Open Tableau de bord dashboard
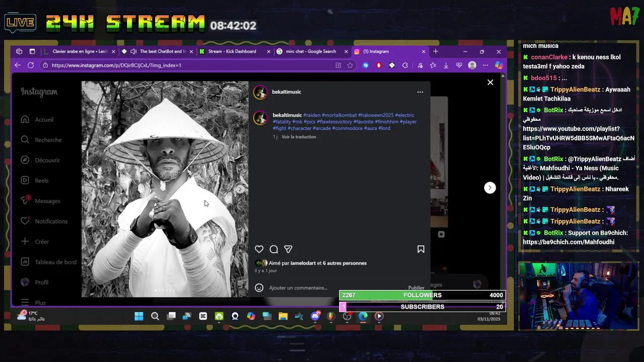The height and width of the screenshot is (362, 644). (x=49, y=262)
